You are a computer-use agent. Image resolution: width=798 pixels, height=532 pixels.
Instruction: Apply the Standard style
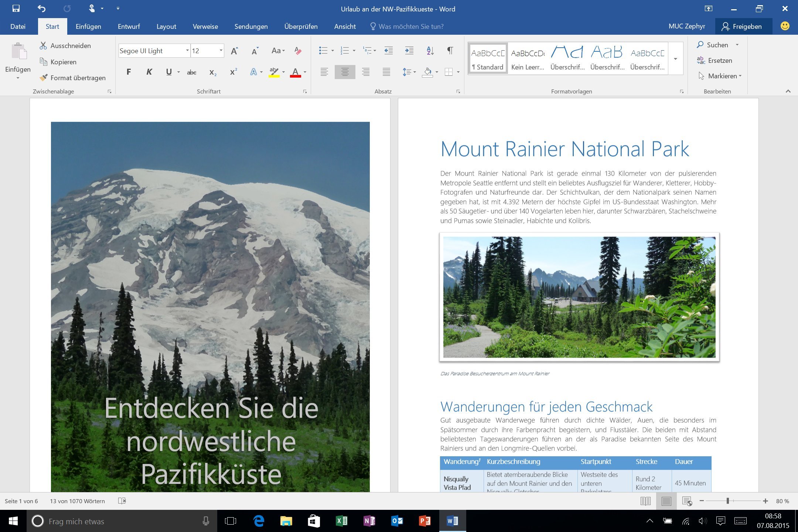pyautogui.click(x=488, y=58)
